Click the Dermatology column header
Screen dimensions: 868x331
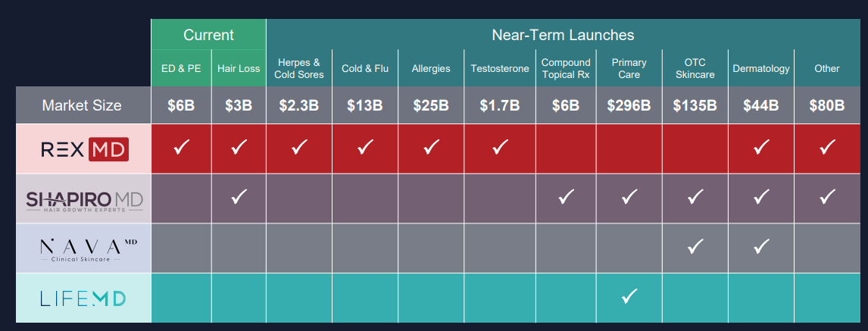point(760,68)
